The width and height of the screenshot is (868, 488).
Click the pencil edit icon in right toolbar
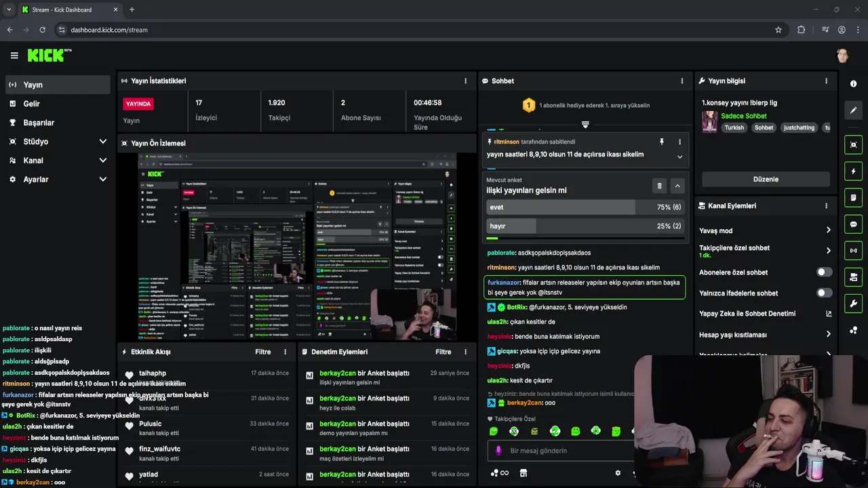[853, 110]
